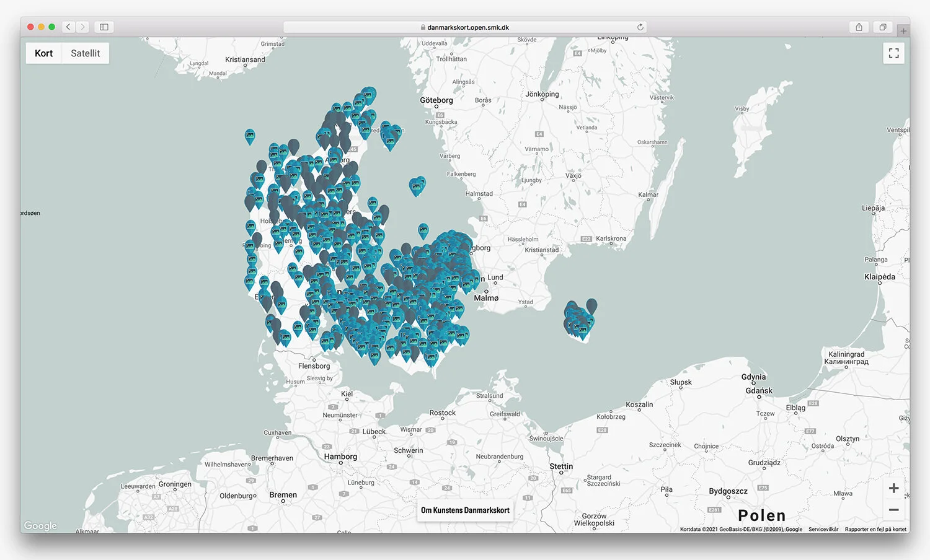Focus the danmarkskort.open.smk.dk address bar
Image resolution: width=930 pixels, height=560 pixels.
(x=465, y=27)
